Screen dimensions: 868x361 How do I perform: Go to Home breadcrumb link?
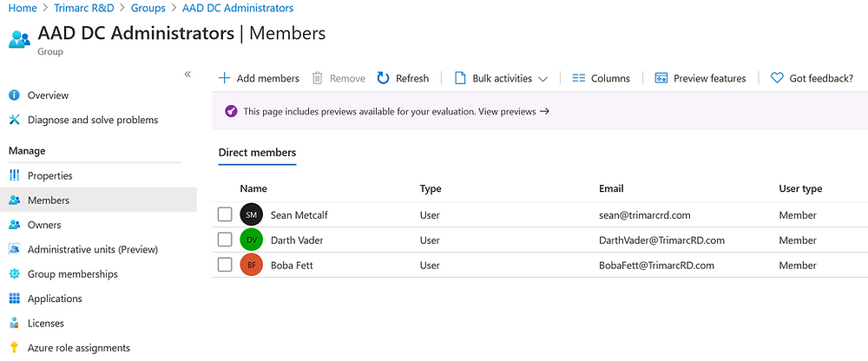point(23,9)
